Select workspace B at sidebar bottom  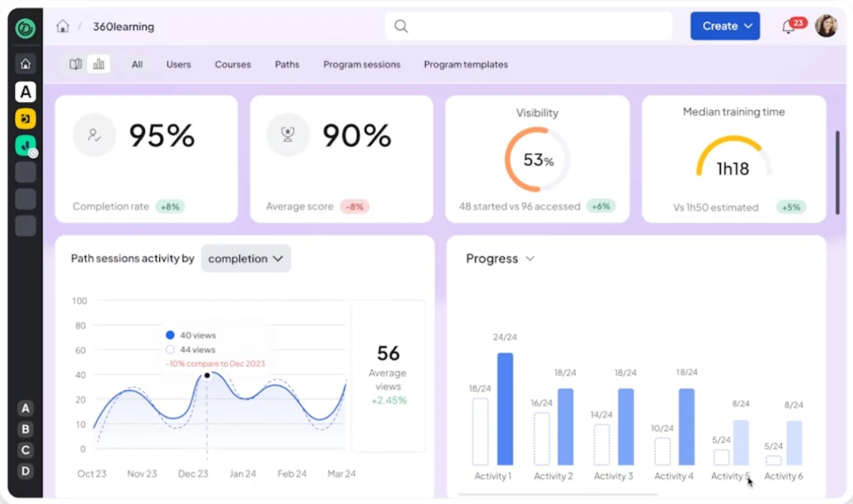click(x=25, y=429)
